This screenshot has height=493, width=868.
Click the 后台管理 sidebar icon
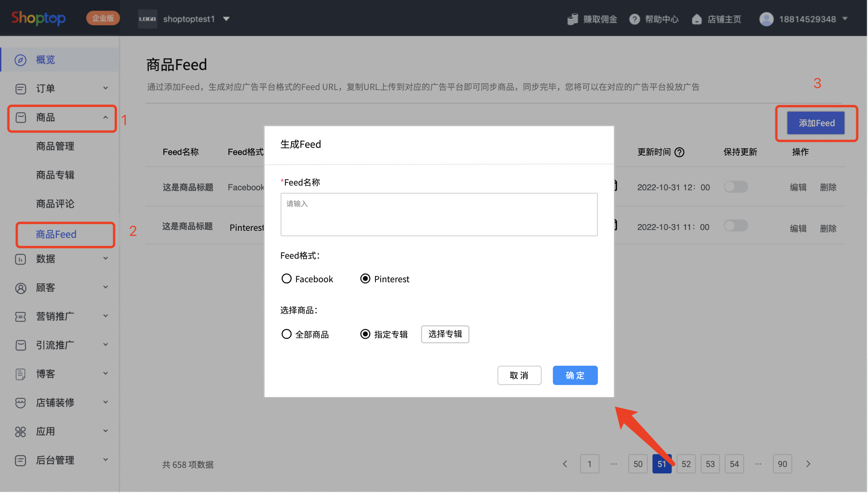click(20, 460)
